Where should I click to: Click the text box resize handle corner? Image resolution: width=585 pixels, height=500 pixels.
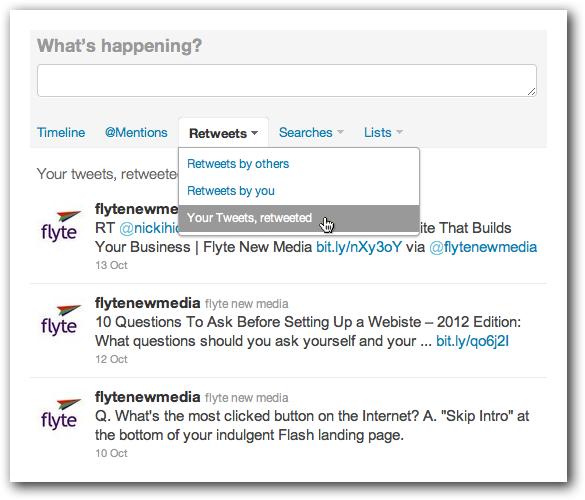[x=532, y=92]
